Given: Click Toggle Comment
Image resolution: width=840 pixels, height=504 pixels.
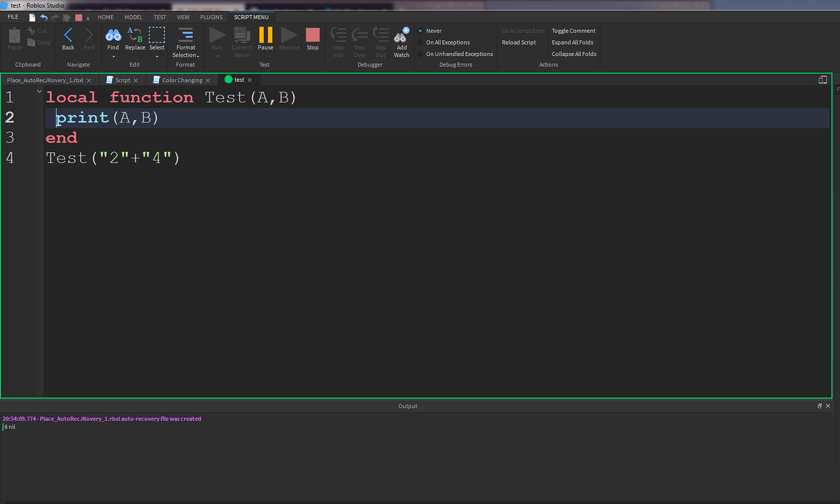Looking at the screenshot, I should 573,31.
